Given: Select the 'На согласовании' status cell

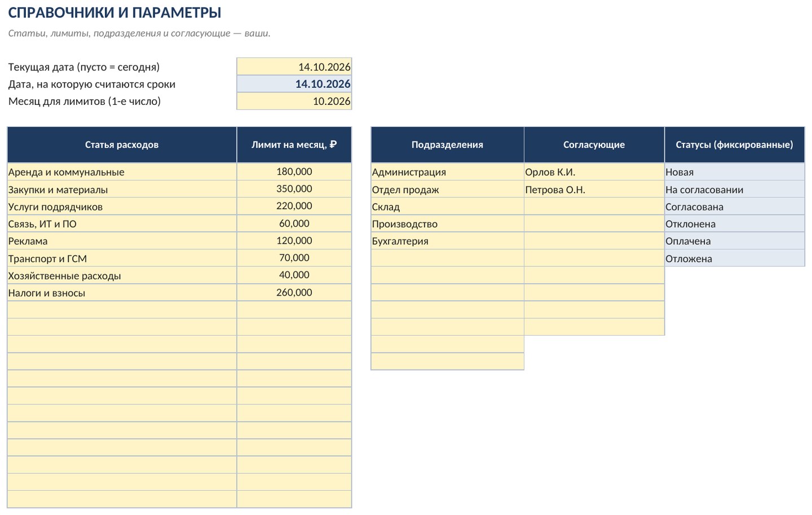Looking at the screenshot, I should 735,189.
